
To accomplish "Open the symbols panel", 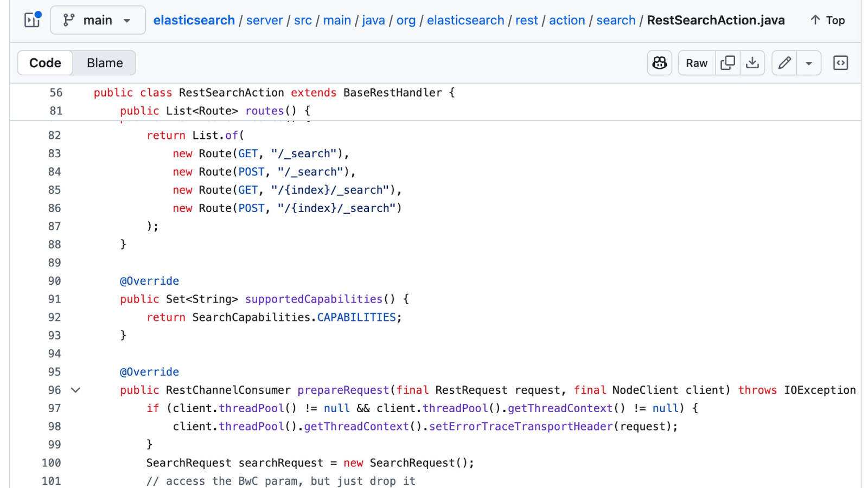I will [840, 63].
